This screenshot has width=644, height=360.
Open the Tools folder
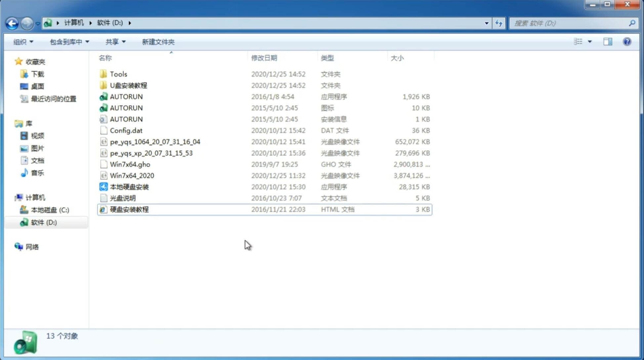pyautogui.click(x=118, y=74)
